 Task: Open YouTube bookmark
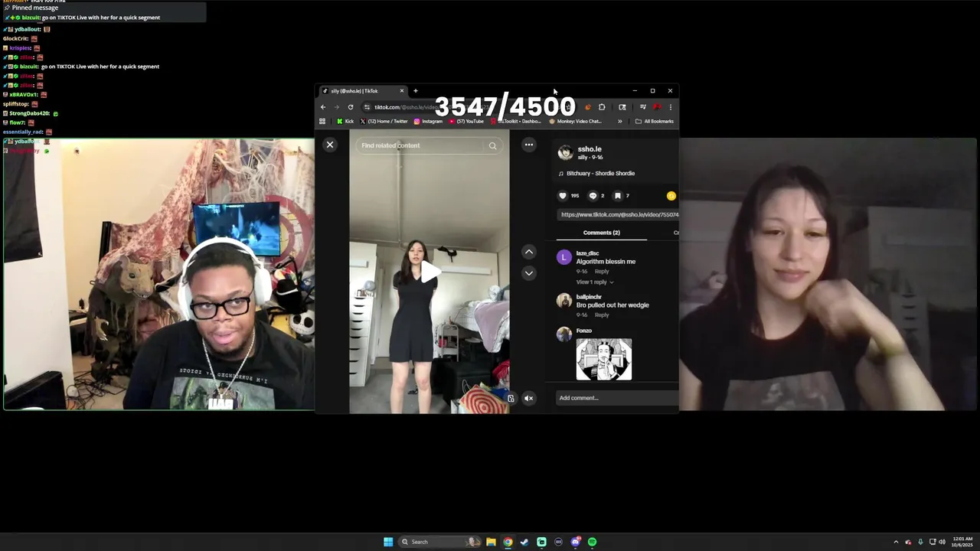(x=466, y=121)
